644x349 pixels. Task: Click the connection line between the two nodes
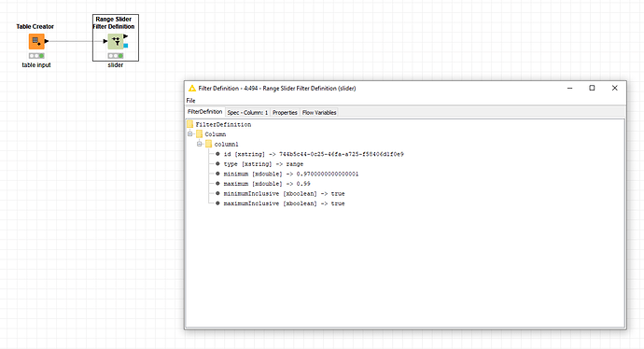click(x=76, y=41)
